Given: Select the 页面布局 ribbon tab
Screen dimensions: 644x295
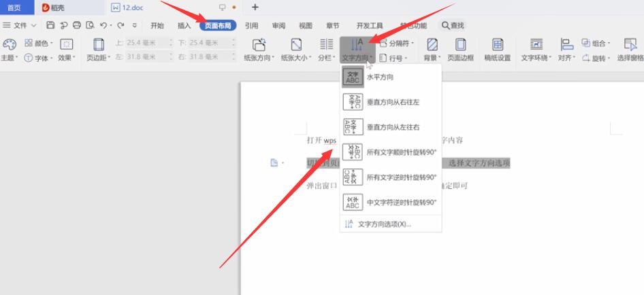Looking at the screenshot, I should [218, 25].
